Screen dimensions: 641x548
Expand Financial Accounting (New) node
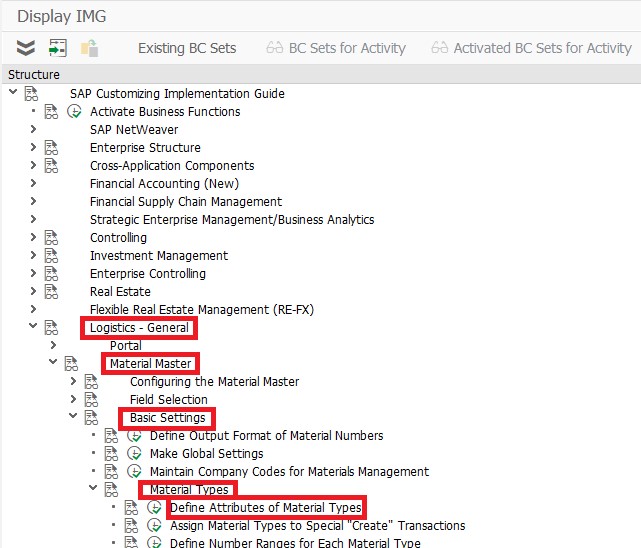33,183
